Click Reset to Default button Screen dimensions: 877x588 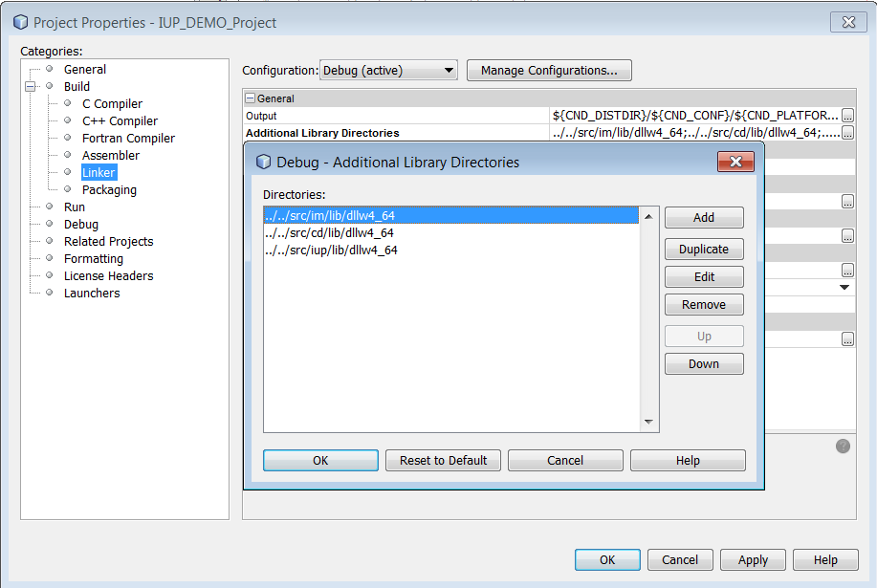point(443,461)
